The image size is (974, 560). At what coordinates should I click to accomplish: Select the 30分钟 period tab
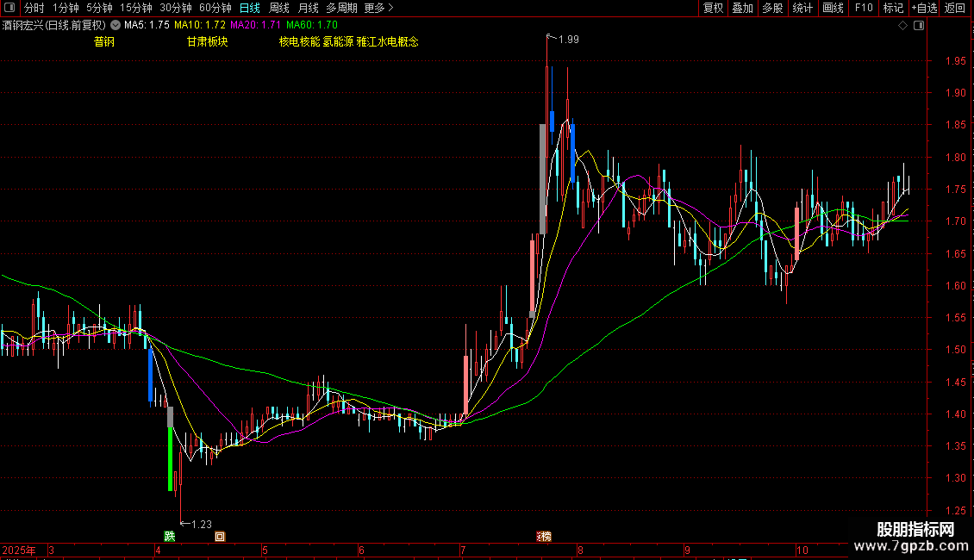pyautogui.click(x=175, y=8)
